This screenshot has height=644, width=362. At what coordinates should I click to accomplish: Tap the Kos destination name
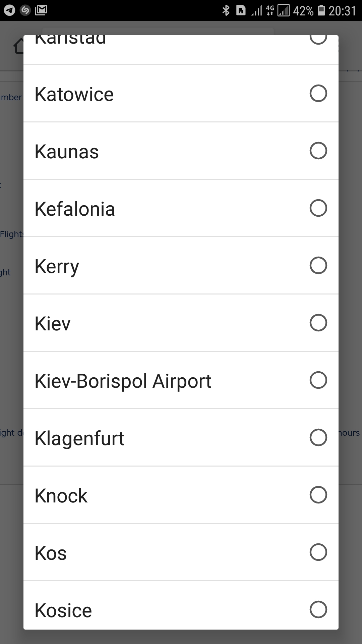(51, 553)
